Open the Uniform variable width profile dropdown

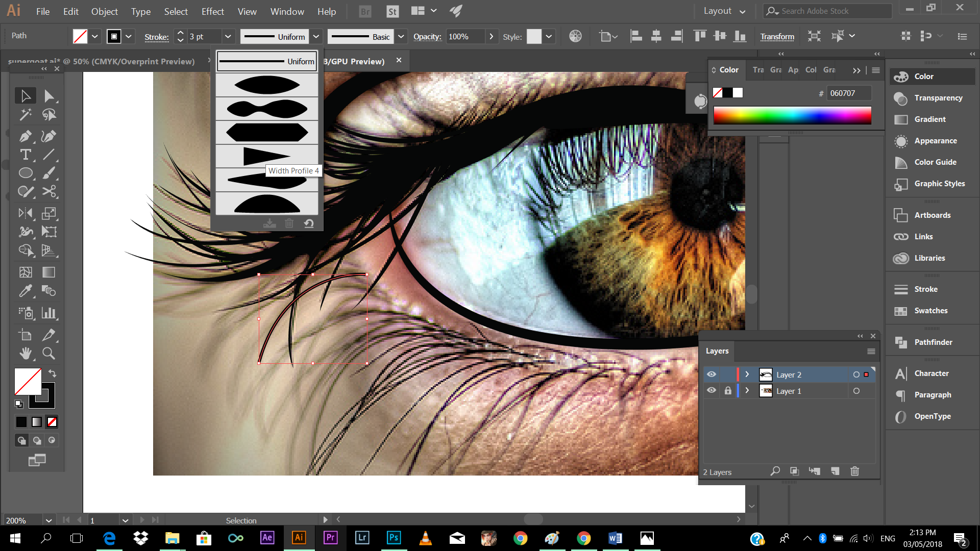click(x=316, y=36)
